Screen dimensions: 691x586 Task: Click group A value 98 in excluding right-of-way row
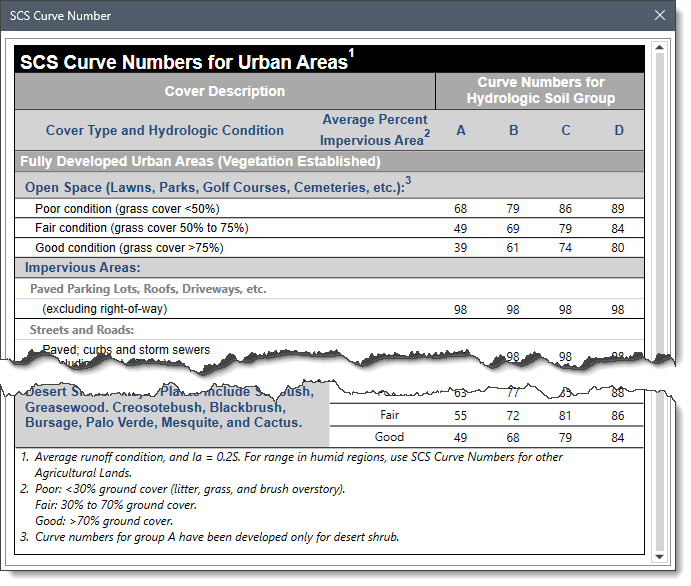[x=461, y=310]
